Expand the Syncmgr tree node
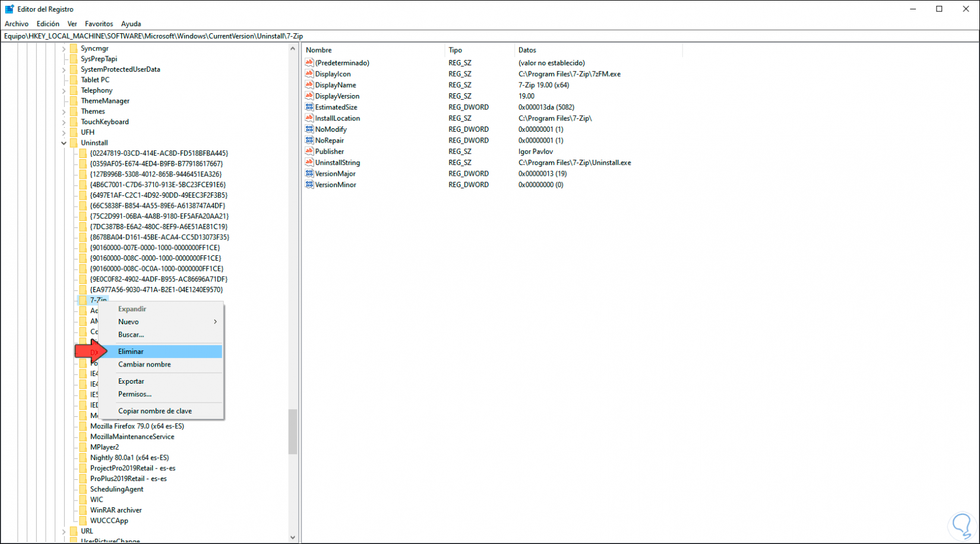The height and width of the screenshot is (544, 980). click(x=64, y=48)
